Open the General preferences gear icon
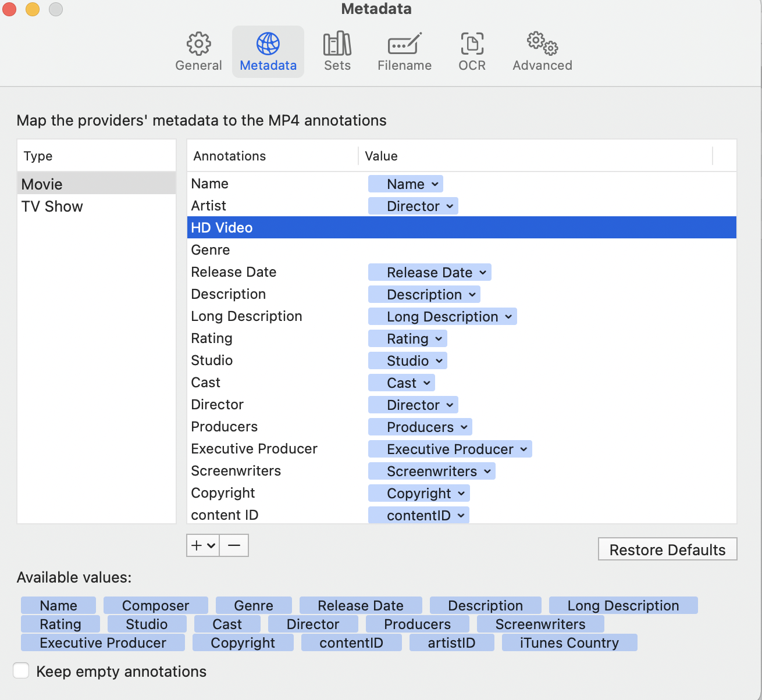The width and height of the screenshot is (762, 700). 198,44
